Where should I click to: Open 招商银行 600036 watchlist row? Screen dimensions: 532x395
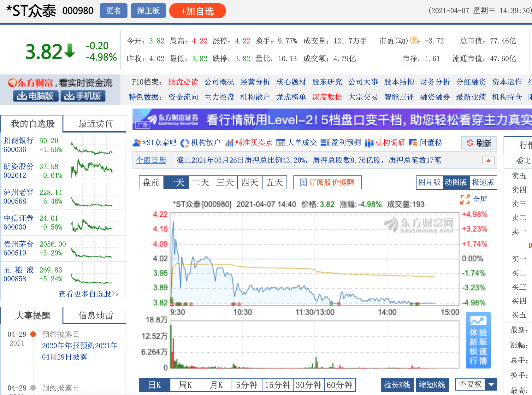coord(63,145)
